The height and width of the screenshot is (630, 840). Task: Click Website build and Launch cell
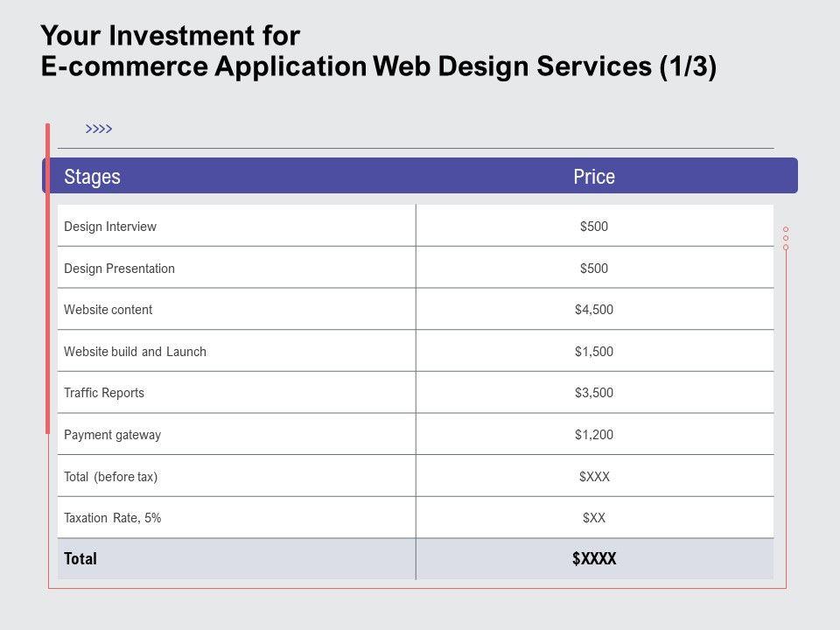[x=135, y=352]
